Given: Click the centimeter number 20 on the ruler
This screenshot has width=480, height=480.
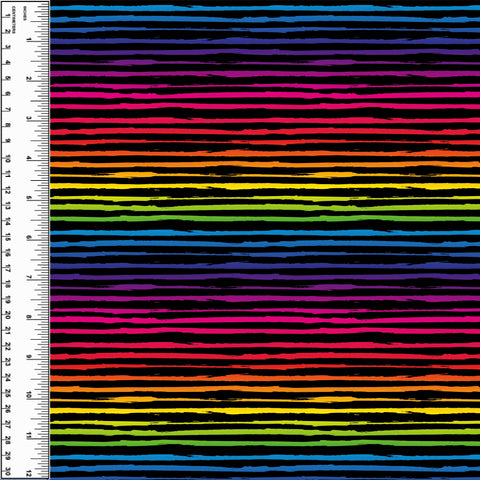Looking at the screenshot, I should point(7,315).
